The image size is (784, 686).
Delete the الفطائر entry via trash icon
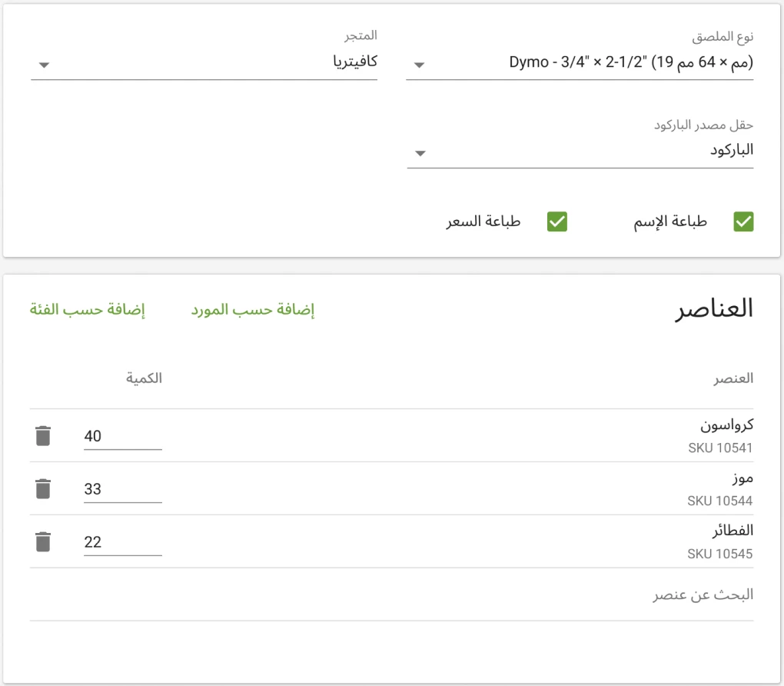pos(43,541)
